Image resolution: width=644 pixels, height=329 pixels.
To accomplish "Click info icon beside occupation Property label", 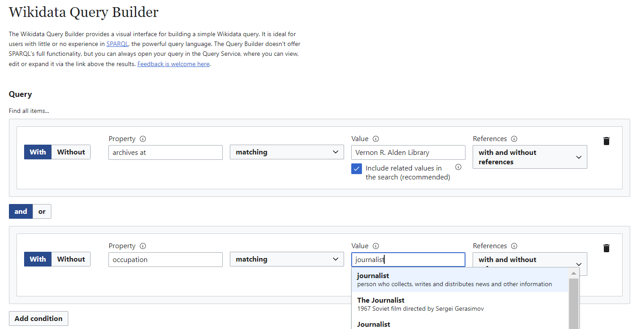I will click(143, 246).
